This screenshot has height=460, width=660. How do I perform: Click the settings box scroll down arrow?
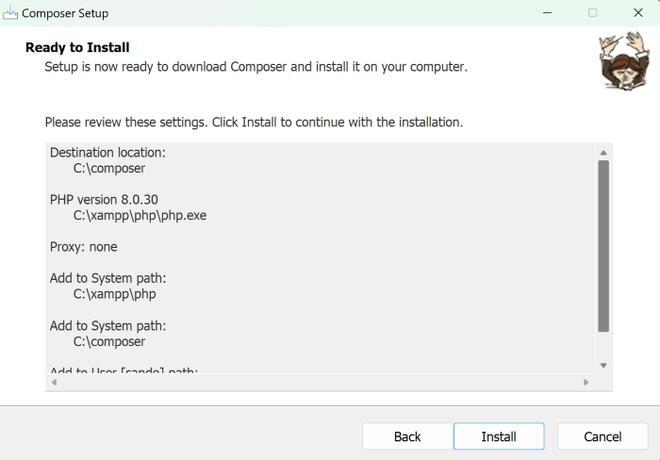(x=604, y=365)
